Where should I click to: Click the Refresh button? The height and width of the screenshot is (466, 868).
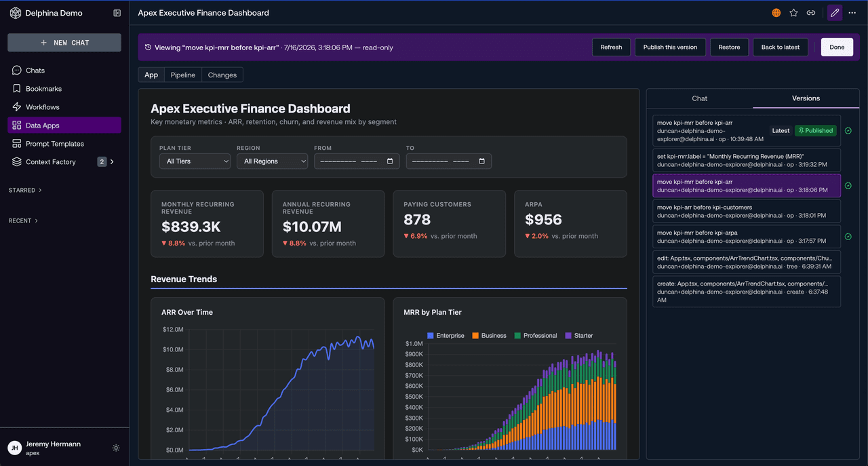coord(611,47)
